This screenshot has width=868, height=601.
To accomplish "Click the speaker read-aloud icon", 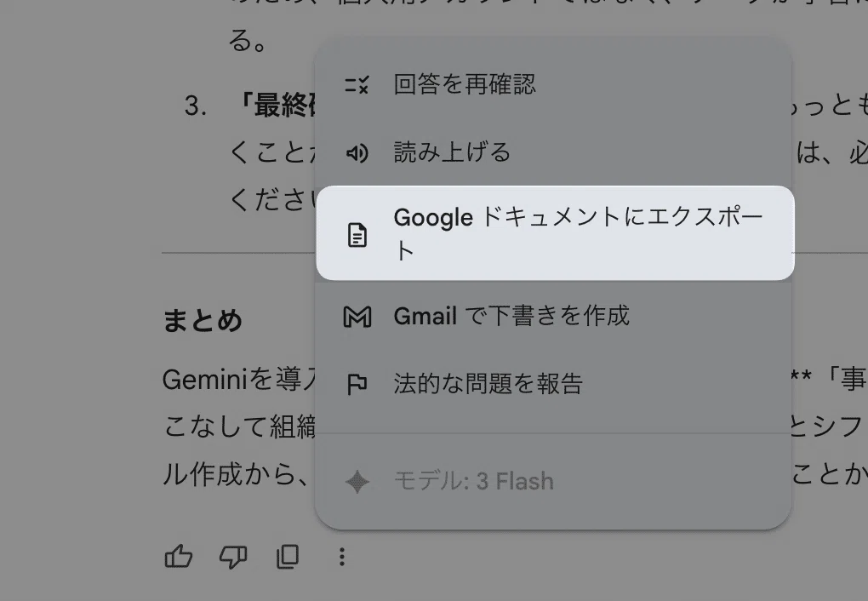I will (357, 153).
